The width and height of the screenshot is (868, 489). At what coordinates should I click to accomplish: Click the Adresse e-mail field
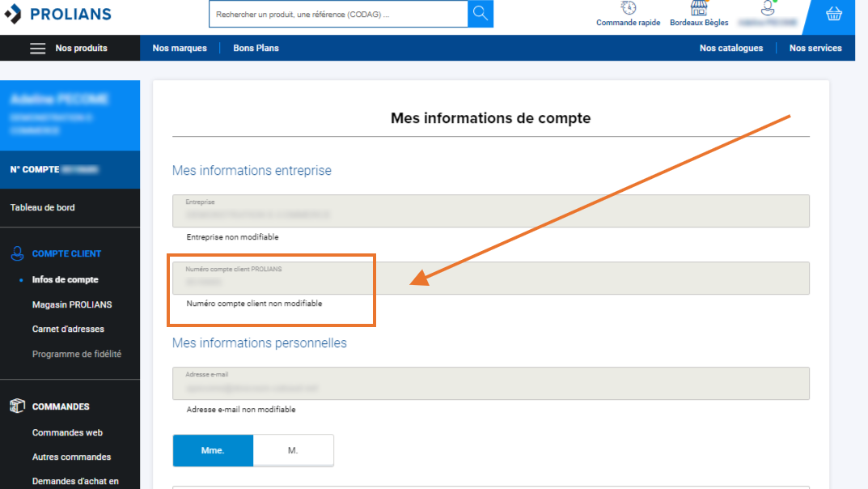(x=491, y=383)
